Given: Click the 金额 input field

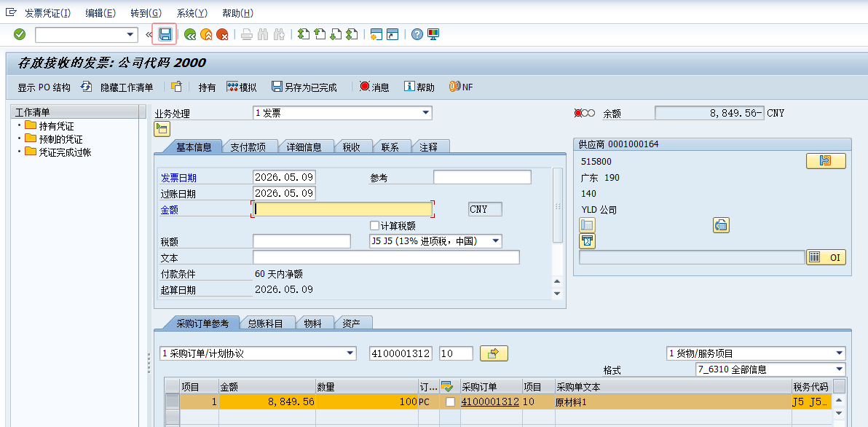Looking at the screenshot, I should [342, 209].
